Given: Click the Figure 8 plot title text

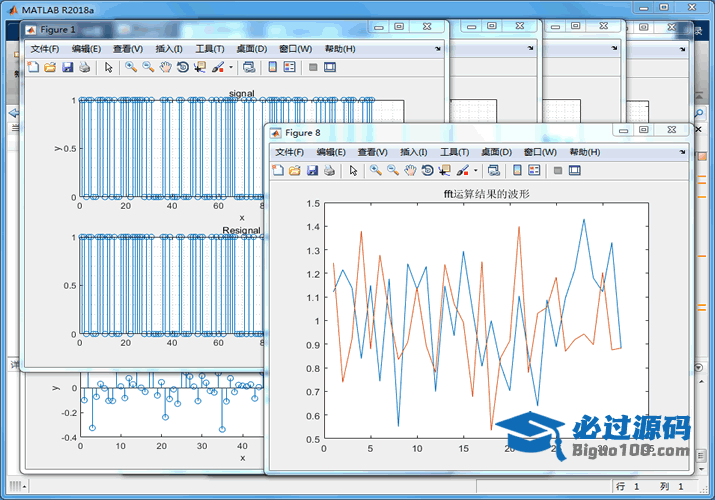Looking at the screenshot, I should click(x=487, y=194).
